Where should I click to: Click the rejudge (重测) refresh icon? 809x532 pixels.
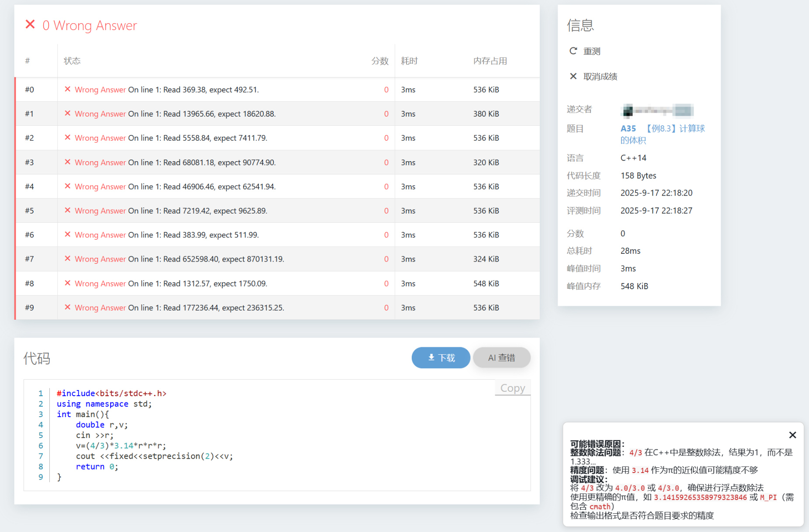[573, 51]
